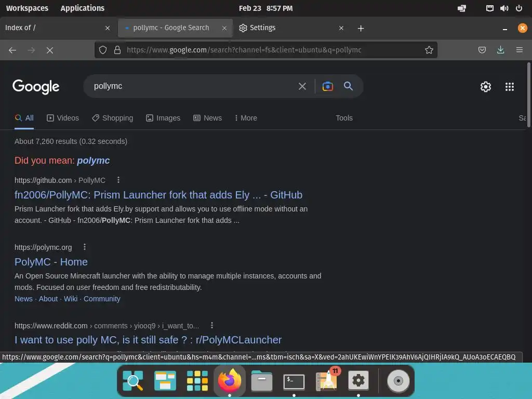
Task: Open the search Tools options
Action: (344, 118)
